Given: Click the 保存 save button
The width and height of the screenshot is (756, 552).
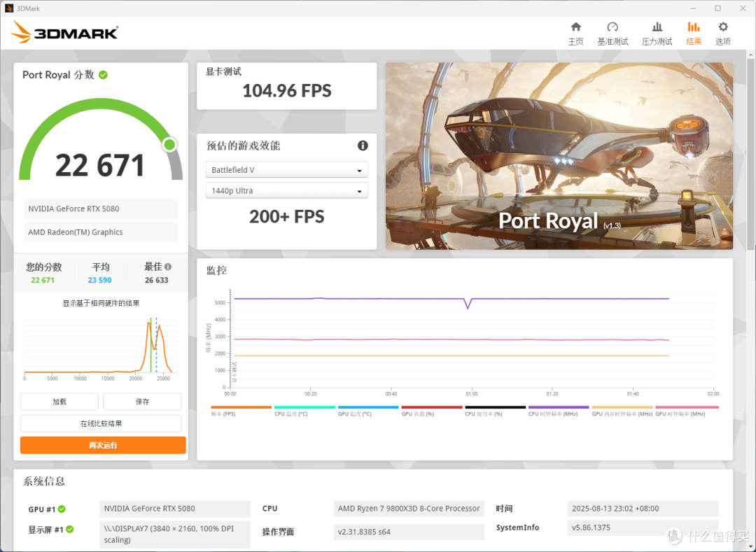Looking at the screenshot, I should (142, 402).
